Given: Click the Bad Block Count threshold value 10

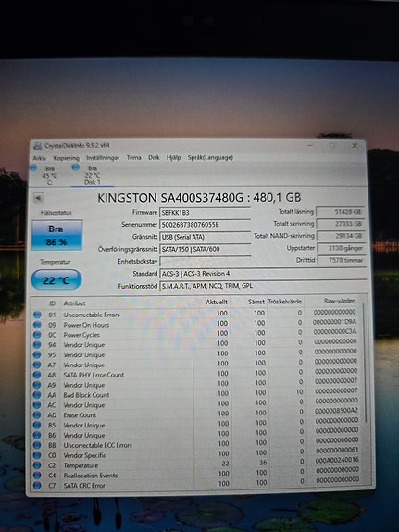Looking at the screenshot, I should click(x=299, y=392).
